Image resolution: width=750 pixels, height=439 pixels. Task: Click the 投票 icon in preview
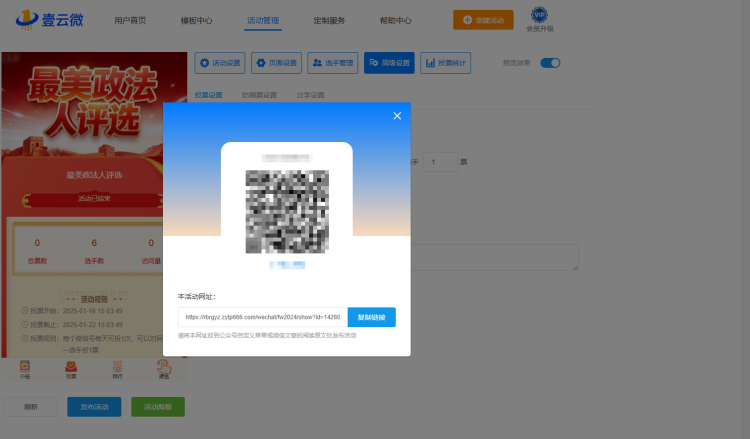tap(71, 369)
